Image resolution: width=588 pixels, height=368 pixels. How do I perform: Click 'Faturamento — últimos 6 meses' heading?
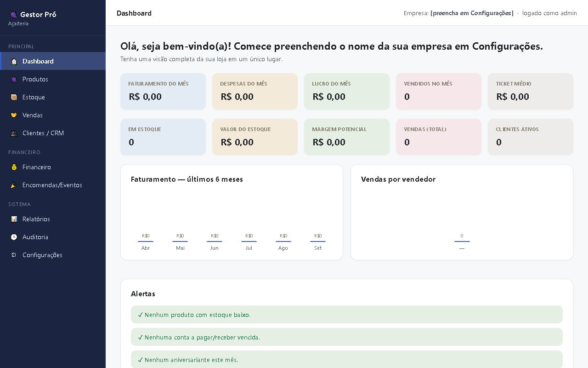[x=187, y=179]
